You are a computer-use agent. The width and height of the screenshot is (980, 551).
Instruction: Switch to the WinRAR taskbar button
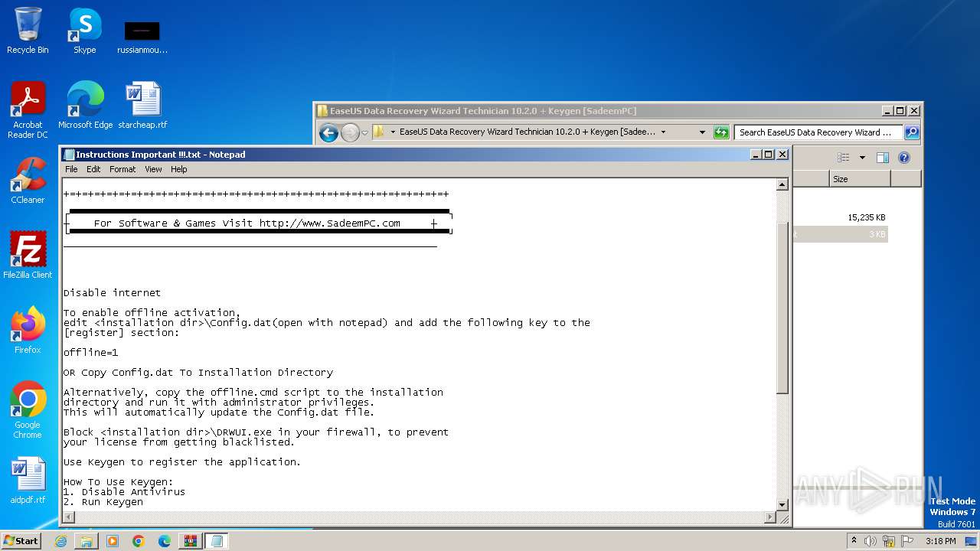[x=191, y=541]
